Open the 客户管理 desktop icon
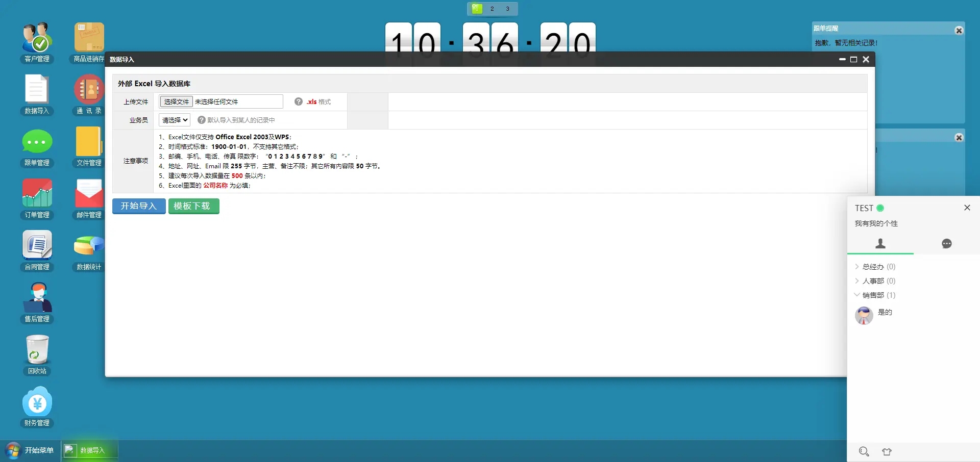Viewport: 980px width, 462px height. [37, 38]
